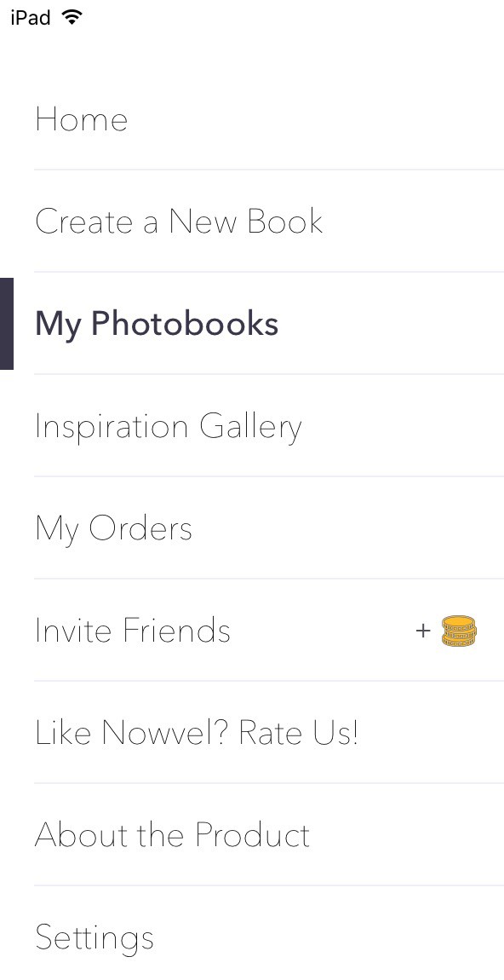The width and height of the screenshot is (504, 980).
Task: Tap the iPad label in status bar
Action: [31, 18]
